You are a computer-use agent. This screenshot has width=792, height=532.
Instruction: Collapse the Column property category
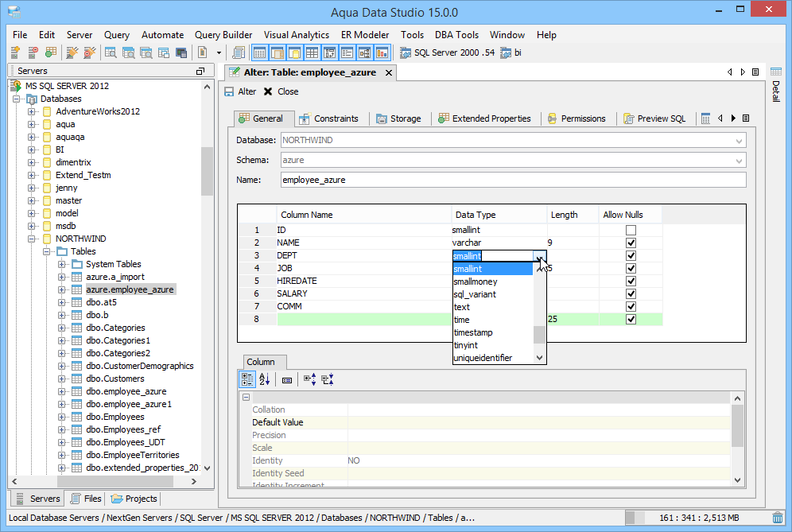point(246,397)
